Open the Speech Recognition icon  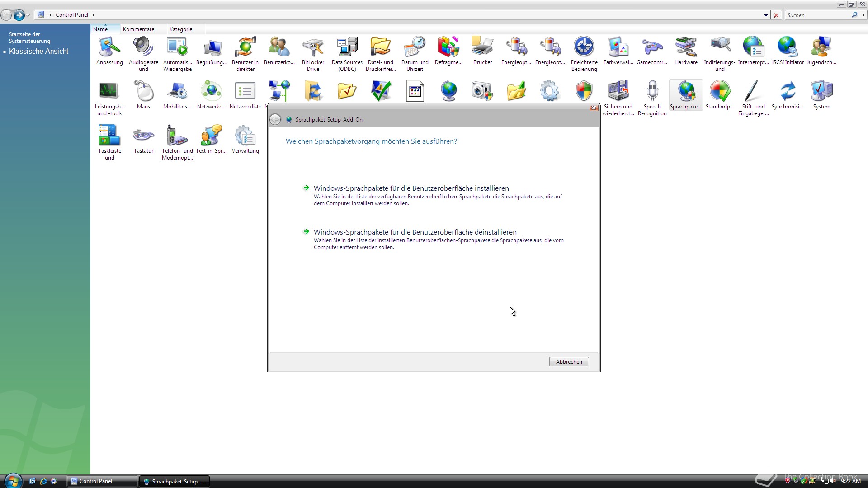652,99
